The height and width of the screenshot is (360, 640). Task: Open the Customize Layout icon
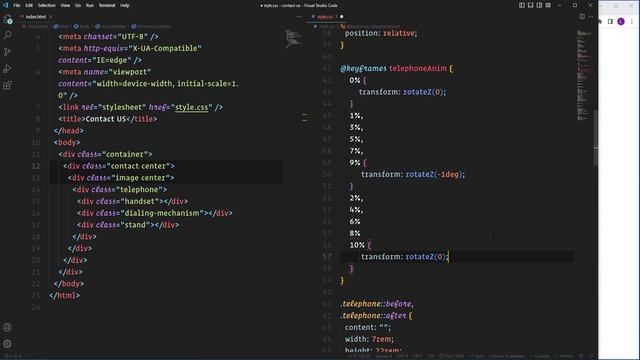[548, 5]
